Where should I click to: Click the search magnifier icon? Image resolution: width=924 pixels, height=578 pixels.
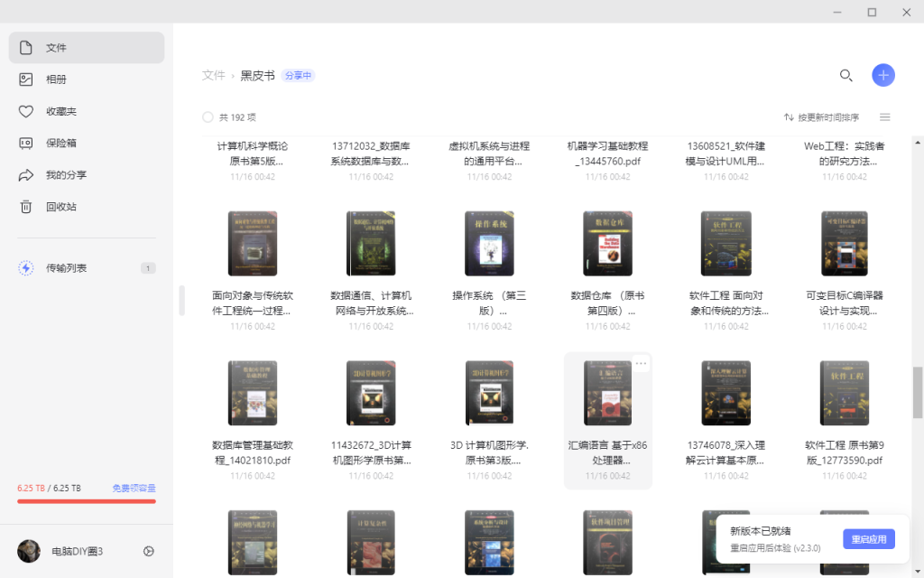click(846, 76)
